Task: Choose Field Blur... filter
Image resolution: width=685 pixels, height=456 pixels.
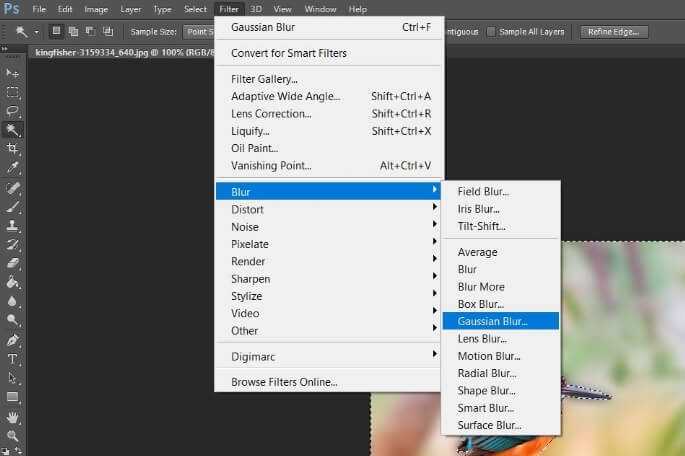Action: point(501,191)
